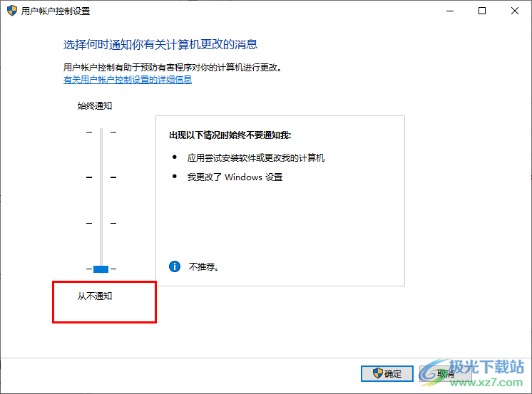Minimize the 用户帐户控制设置 window

tap(450, 11)
